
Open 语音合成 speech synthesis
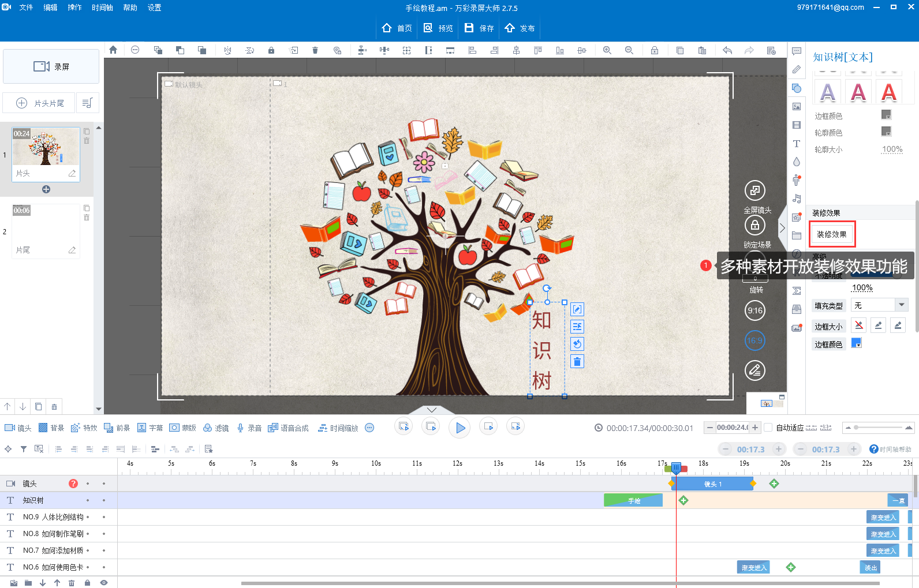click(x=288, y=428)
